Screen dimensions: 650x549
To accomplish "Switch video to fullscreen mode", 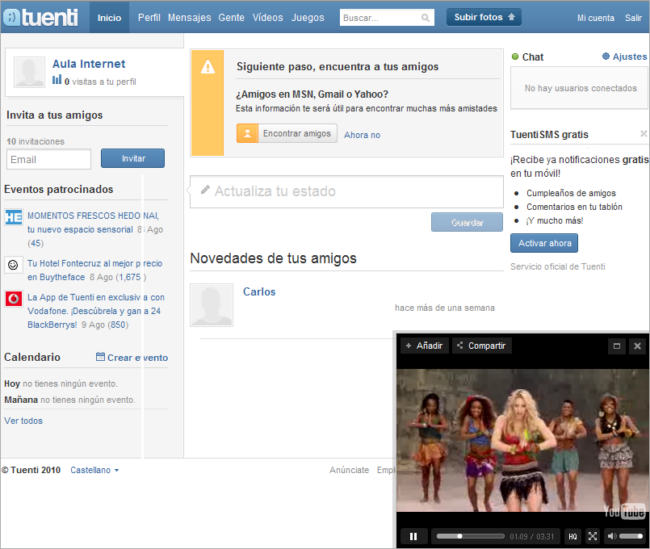I will [593, 537].
